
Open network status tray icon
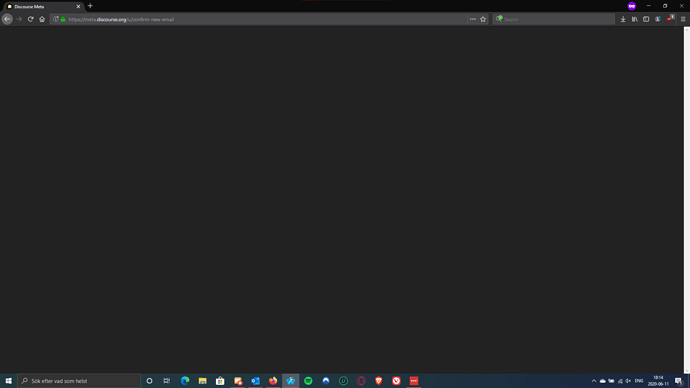pyautogui.click(x=620, y=381)
